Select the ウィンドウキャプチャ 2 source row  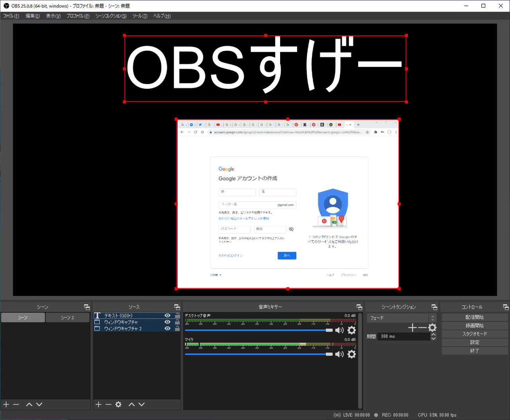coord(137,328)
